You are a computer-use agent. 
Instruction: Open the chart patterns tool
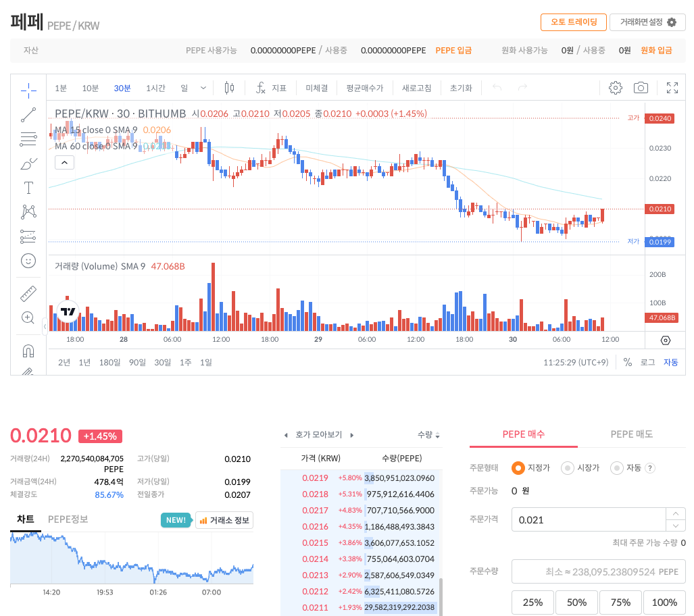[x=28, y=212]
